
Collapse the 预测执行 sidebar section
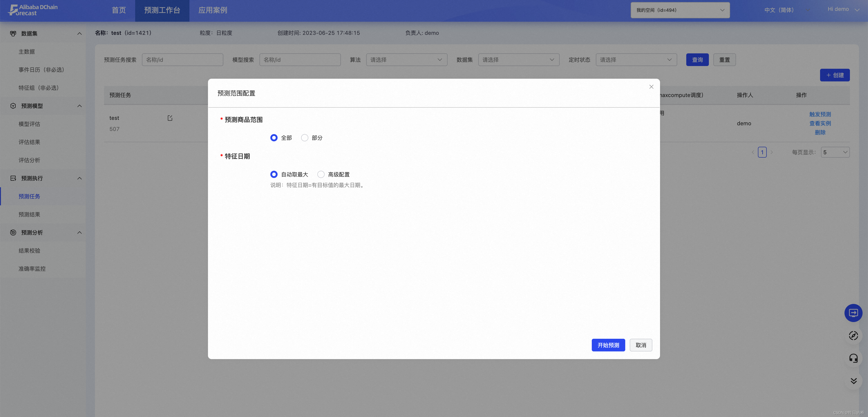click(80, 178)
